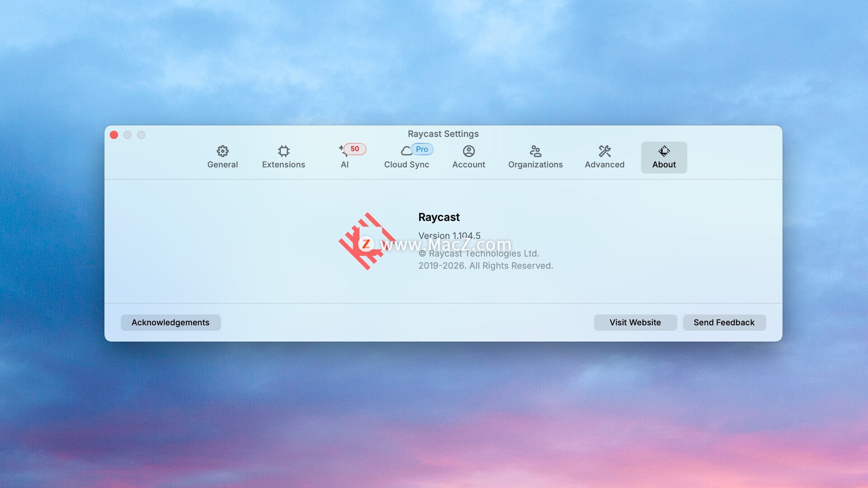The height and width of the screenshot is (488, 868).
Task: Click the gray minimize window button
Action: point(127,135)
